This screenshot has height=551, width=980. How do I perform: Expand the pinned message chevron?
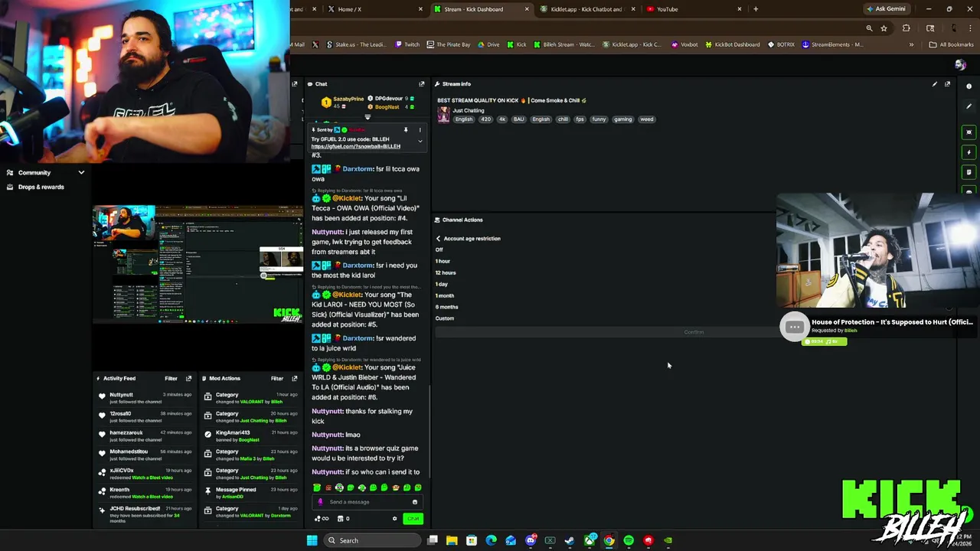[420, 142]
